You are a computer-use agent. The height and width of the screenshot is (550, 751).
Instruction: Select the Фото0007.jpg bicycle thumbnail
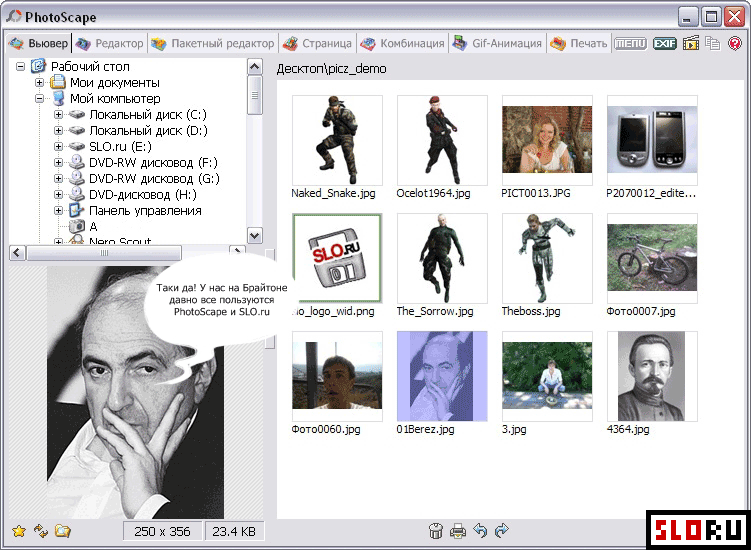pos(652,258)
